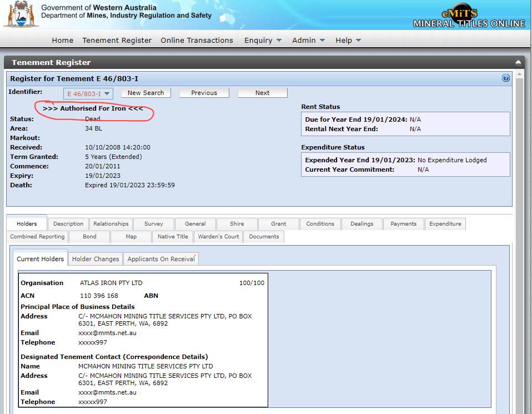Click the Commence date 20/01/2011
The width and height of the screenshot is (532, 414).
coord(103,166)
